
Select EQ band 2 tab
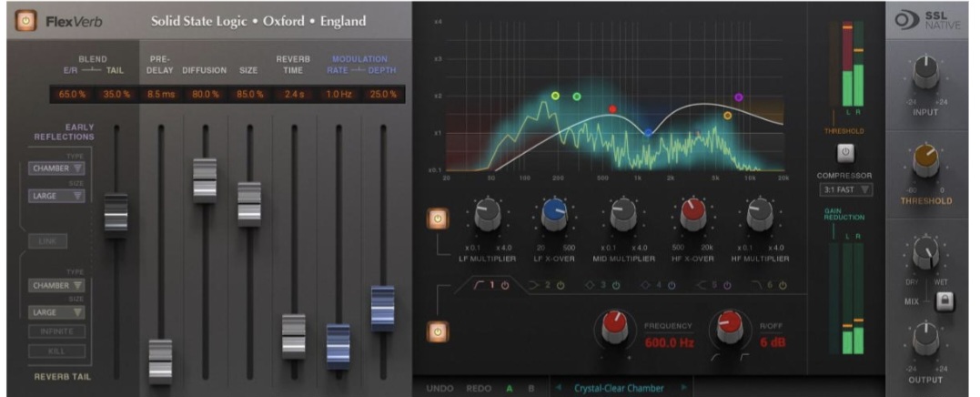pyautogui.click(x=548, y=285)
